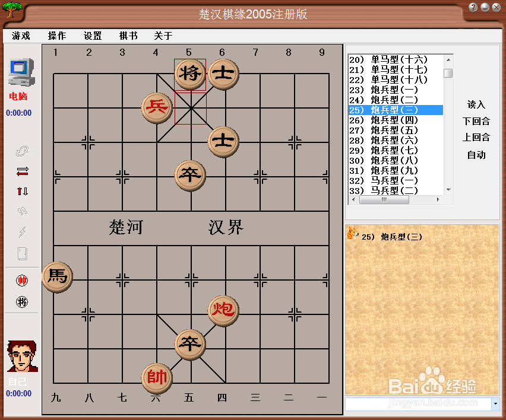Click the footprints icon in sidebar
Viewport: 506px width, 420px height.
[22, 211]
